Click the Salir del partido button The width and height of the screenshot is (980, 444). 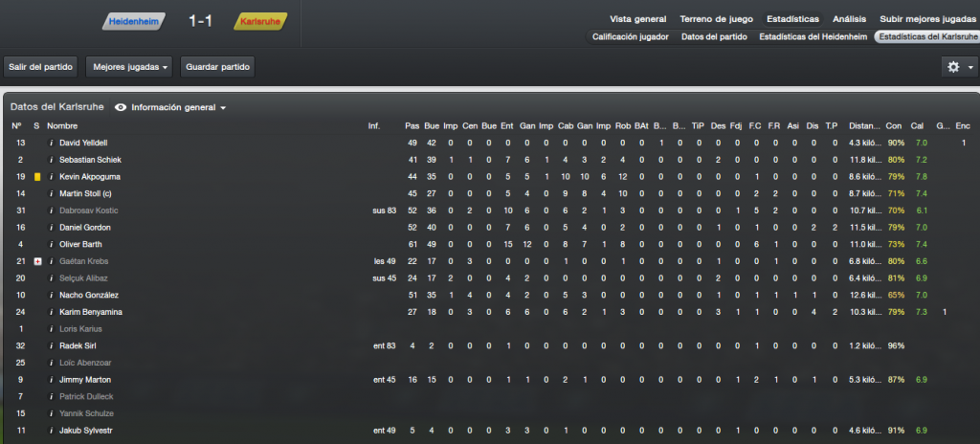click(x=40, y=67)
